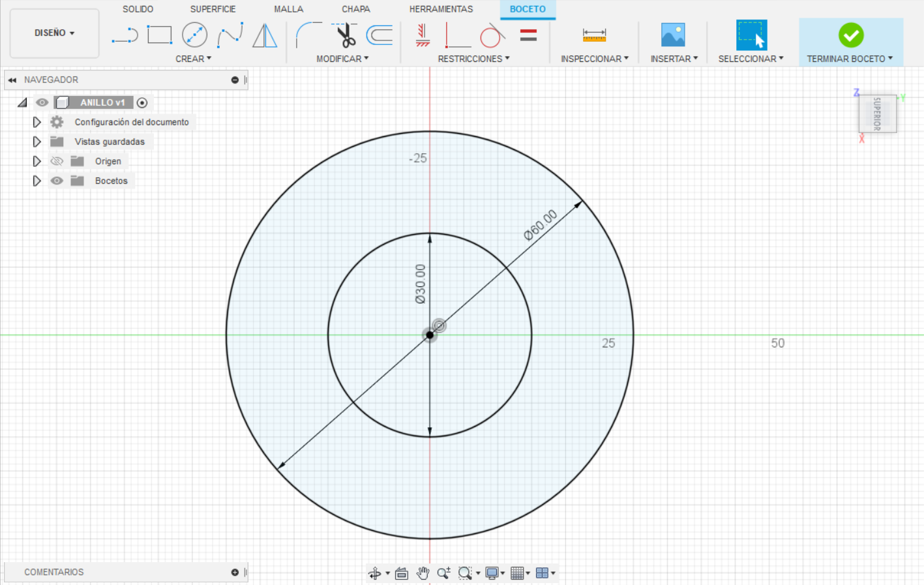924x585 pixels.
Task: Click the Display Settings monitor icon
Action: tap(492, 573)
